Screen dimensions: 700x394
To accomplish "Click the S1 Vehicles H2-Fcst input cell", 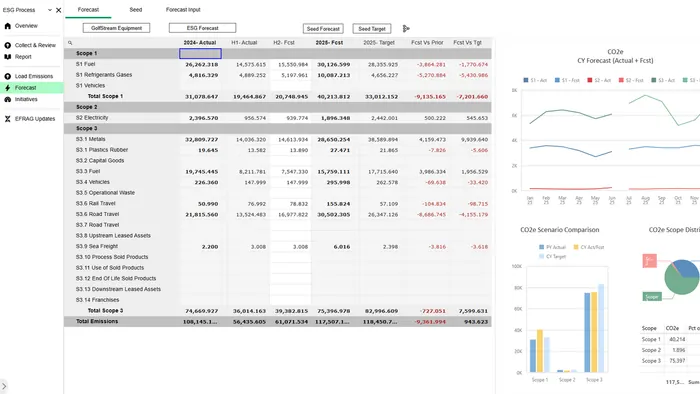I will tap(291, 86).
